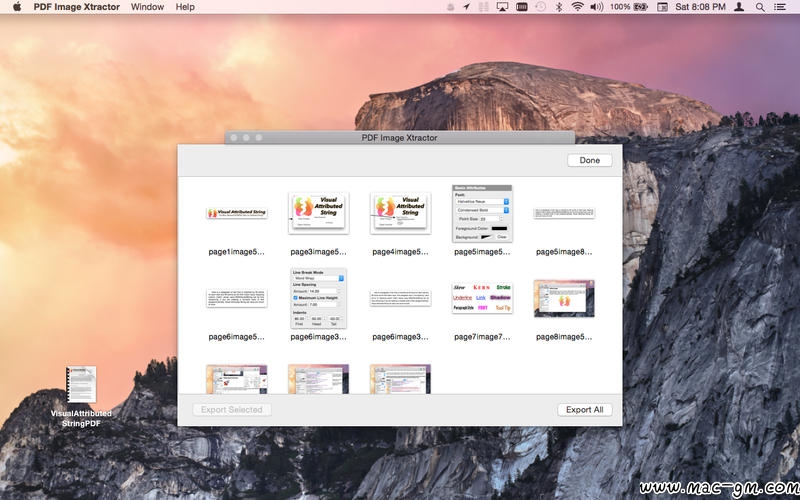Click the Export All button

click(x=584, y=410)
